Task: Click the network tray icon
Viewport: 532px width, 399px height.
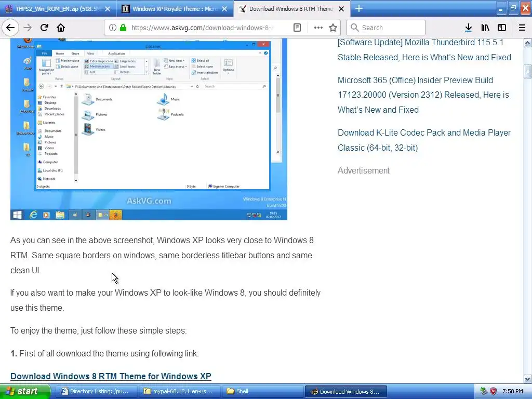Action: pyautogui.click(x=484, y=391)
